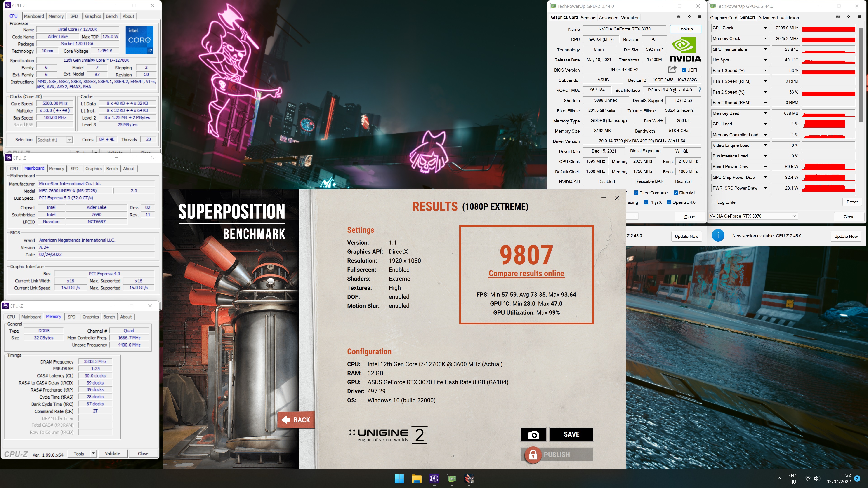
Task: Close the Superposition results with the X
Action: point(617,198)
